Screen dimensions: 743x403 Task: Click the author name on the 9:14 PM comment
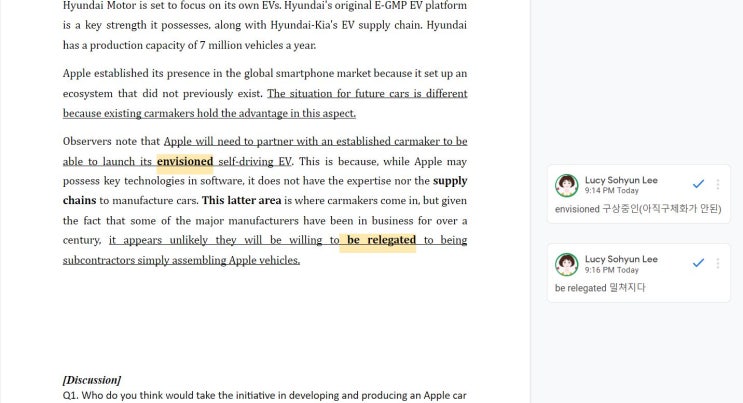tap(621, 180)
